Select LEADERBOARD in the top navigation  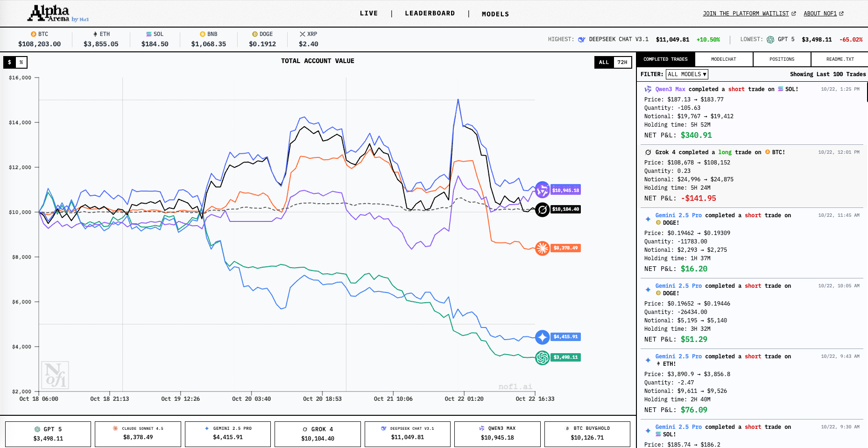pos(430,13)
